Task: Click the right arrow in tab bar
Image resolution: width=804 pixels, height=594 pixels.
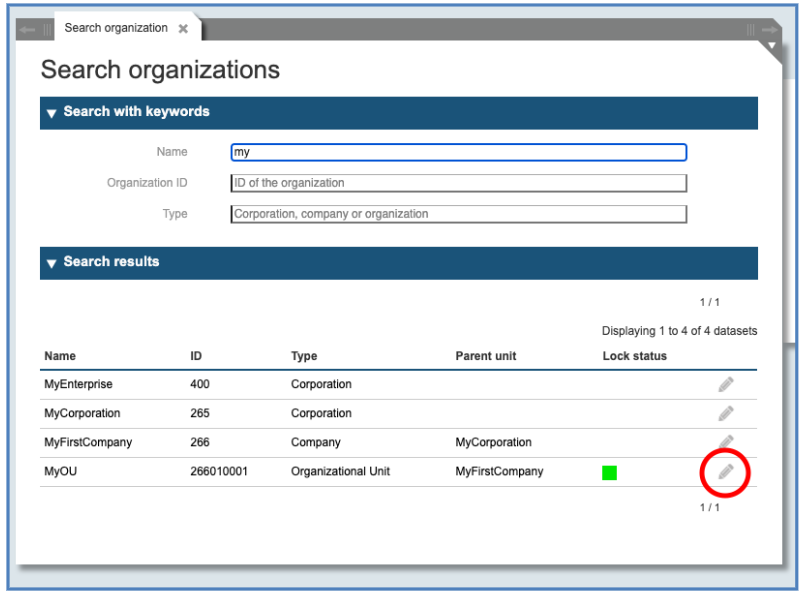Action: pyautogui.click(x=769, y=30)
